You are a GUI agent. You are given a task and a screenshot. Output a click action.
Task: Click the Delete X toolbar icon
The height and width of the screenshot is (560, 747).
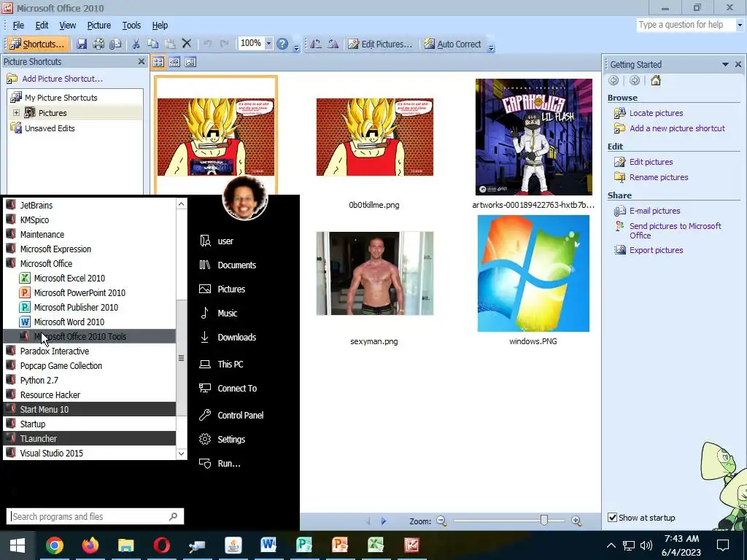[187, 44]
